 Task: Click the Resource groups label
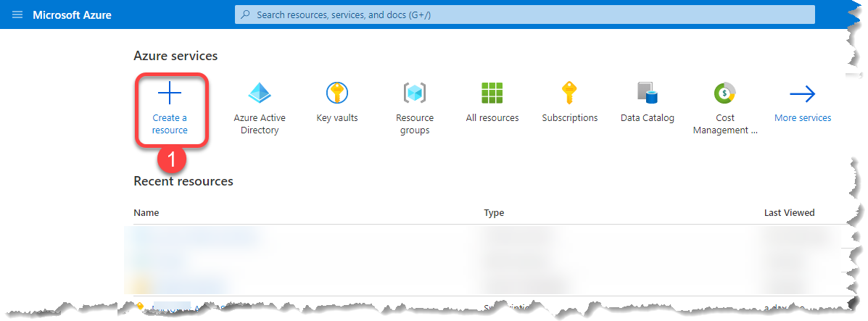[x=415, y=124]
